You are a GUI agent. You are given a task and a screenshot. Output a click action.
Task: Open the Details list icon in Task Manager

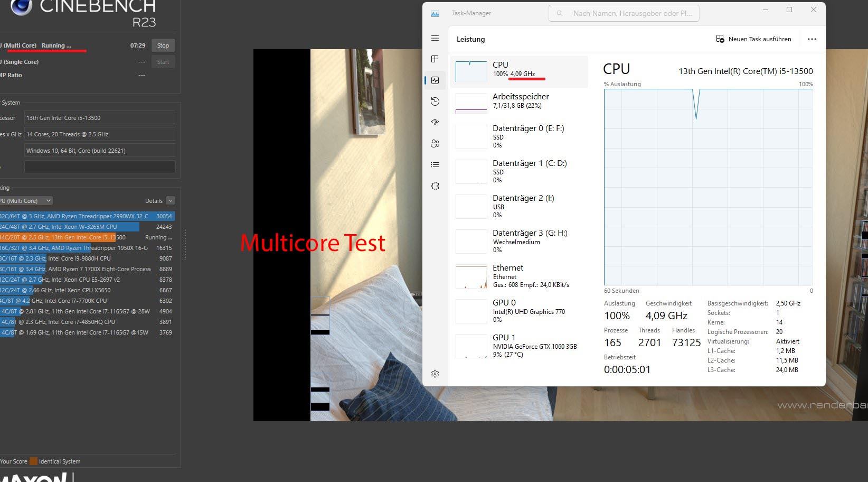coord(435,165)
